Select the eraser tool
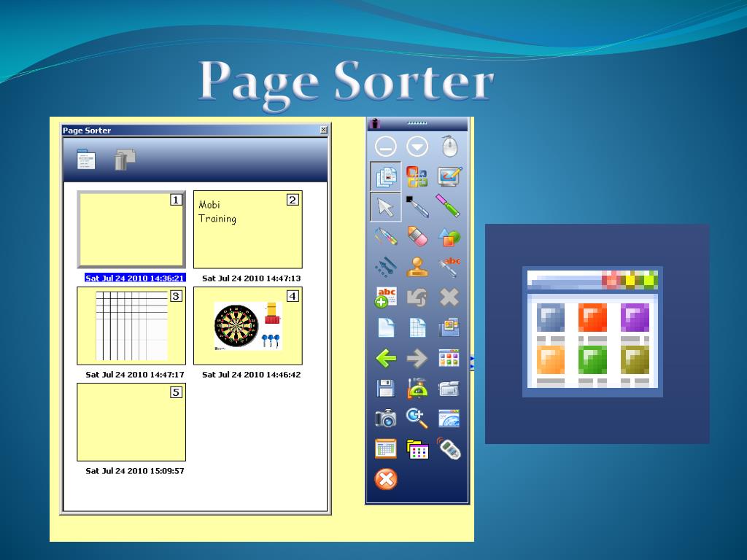 pyautogui.click(x=417, y=236)
